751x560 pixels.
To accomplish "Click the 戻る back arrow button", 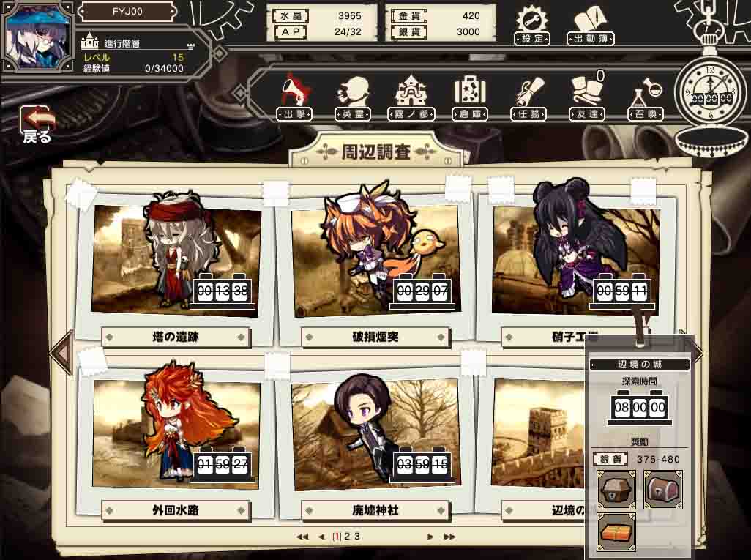I will click(x=37, y=124).
